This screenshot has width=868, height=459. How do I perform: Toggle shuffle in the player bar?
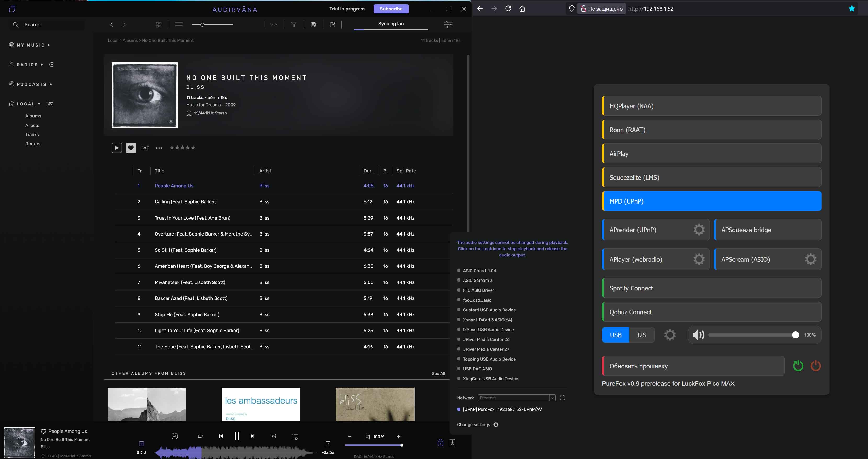[x=273, y=436]
